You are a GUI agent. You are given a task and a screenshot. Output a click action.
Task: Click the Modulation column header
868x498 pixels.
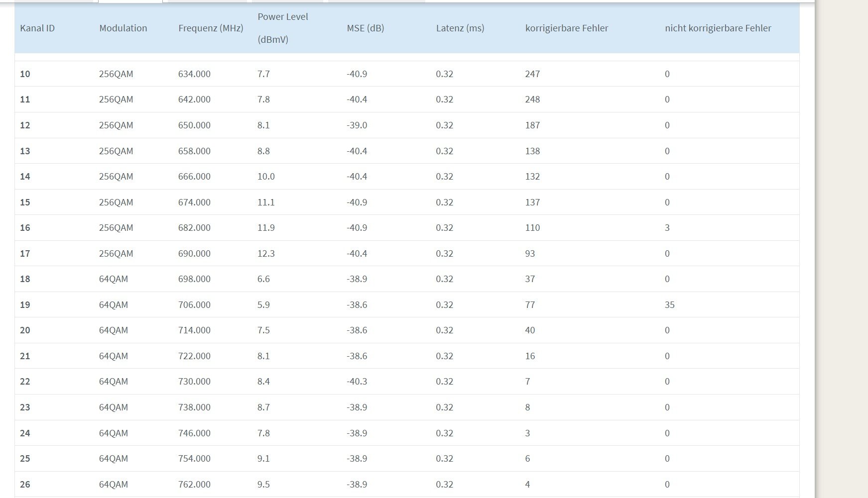click(123, 28)
